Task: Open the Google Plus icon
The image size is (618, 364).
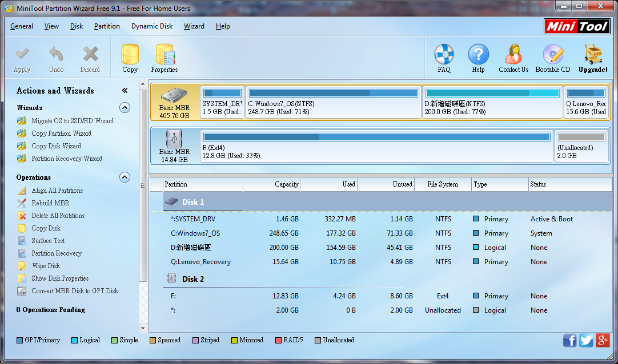Action: point(603,340)
